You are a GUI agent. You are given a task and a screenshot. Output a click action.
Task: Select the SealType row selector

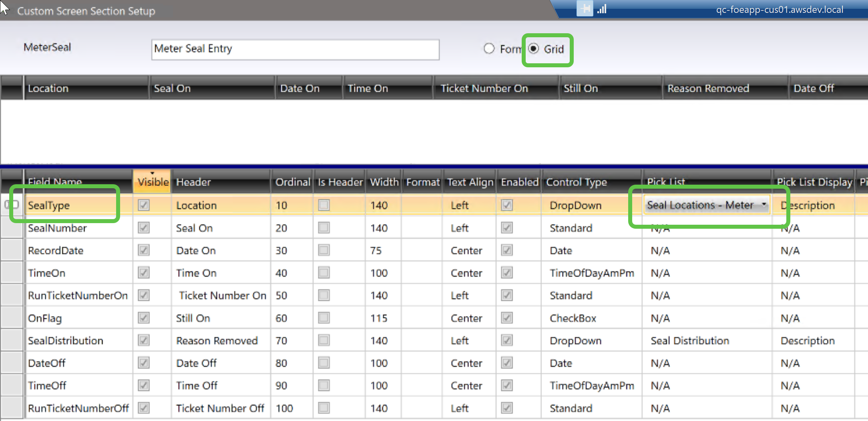tap(12, 205)
